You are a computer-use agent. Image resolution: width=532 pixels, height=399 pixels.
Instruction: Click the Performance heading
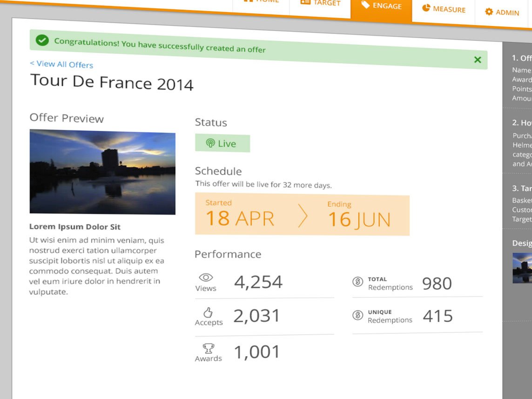coord(228,254)
